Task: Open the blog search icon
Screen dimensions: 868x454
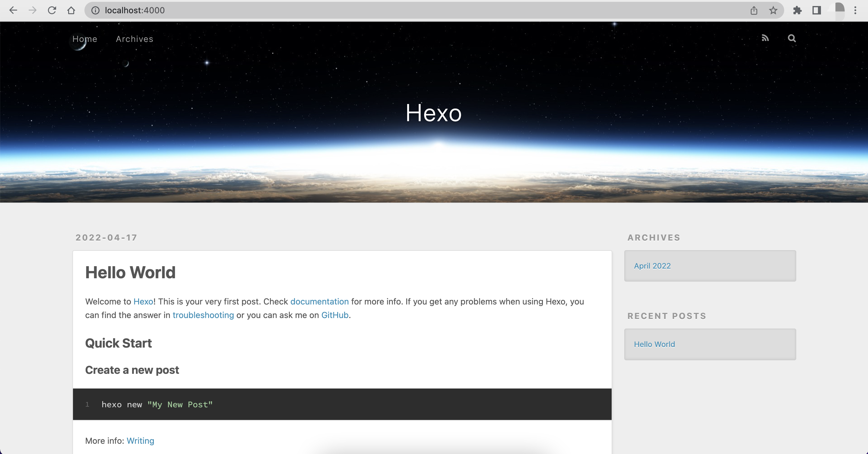Action: (x=791, y=38)
